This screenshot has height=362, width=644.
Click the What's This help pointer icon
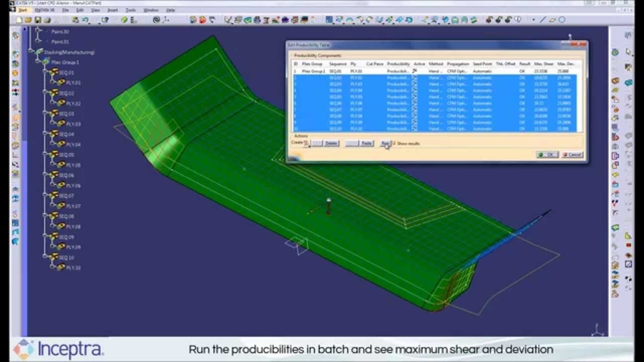105,20
